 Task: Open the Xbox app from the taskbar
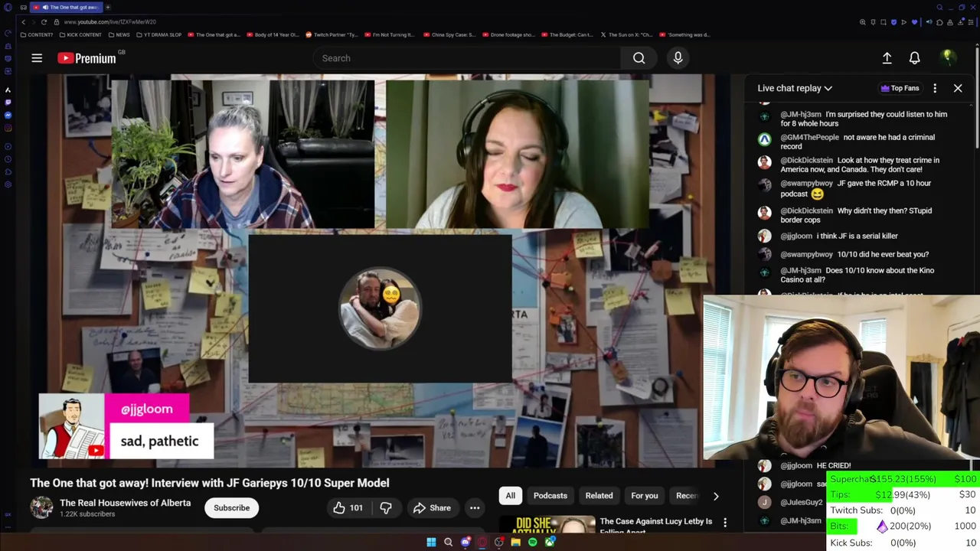pos(550,543)
